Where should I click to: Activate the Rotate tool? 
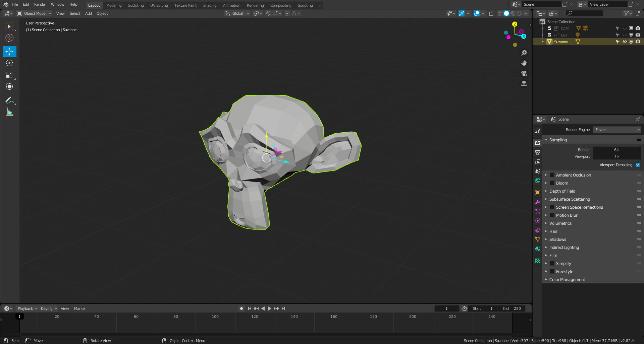pyautogui.click(x=9, y=63)
